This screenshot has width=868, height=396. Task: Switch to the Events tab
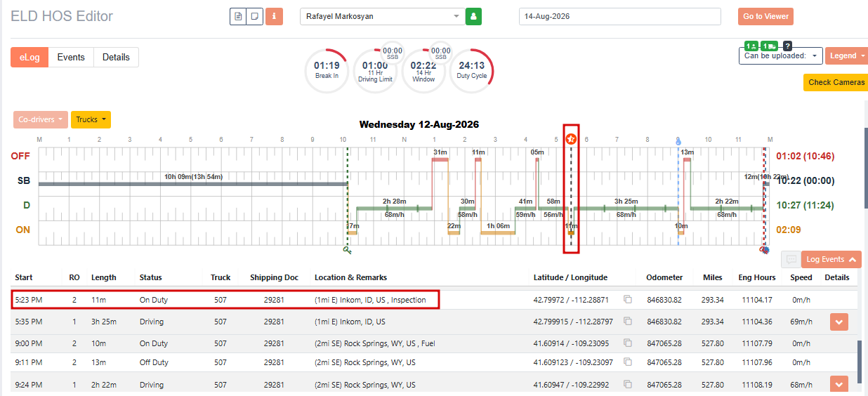coord(71,57)
